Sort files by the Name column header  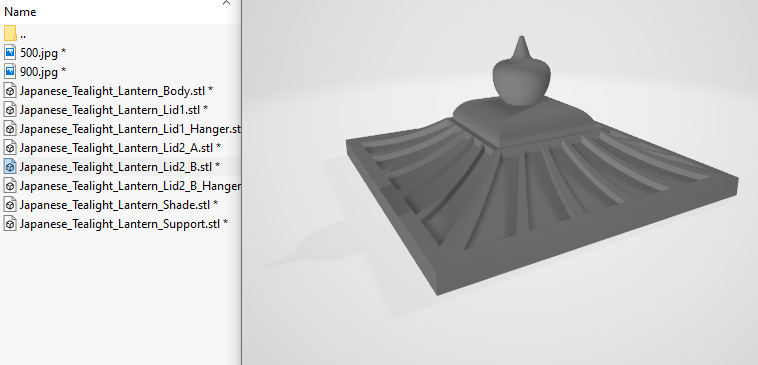[x=20, y=12]
